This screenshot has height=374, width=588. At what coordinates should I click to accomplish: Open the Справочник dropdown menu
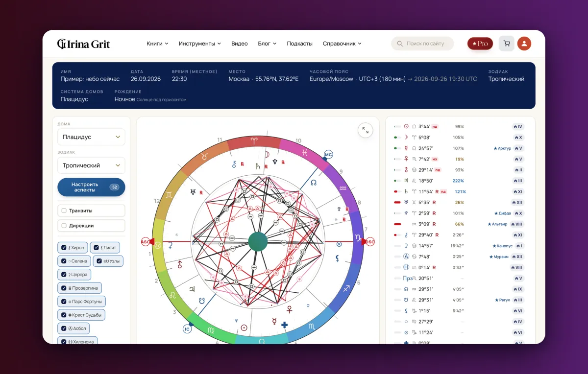click(342, 44)
